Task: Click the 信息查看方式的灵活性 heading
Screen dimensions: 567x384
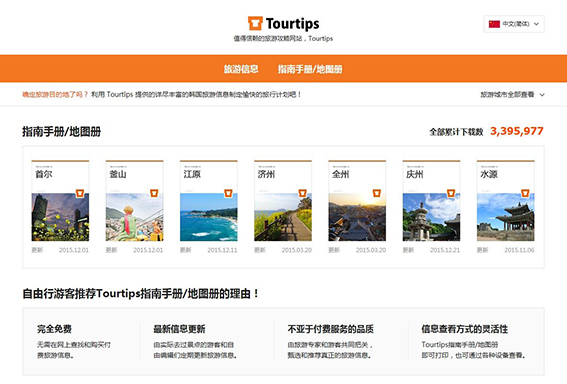Action: click(465, 329)
